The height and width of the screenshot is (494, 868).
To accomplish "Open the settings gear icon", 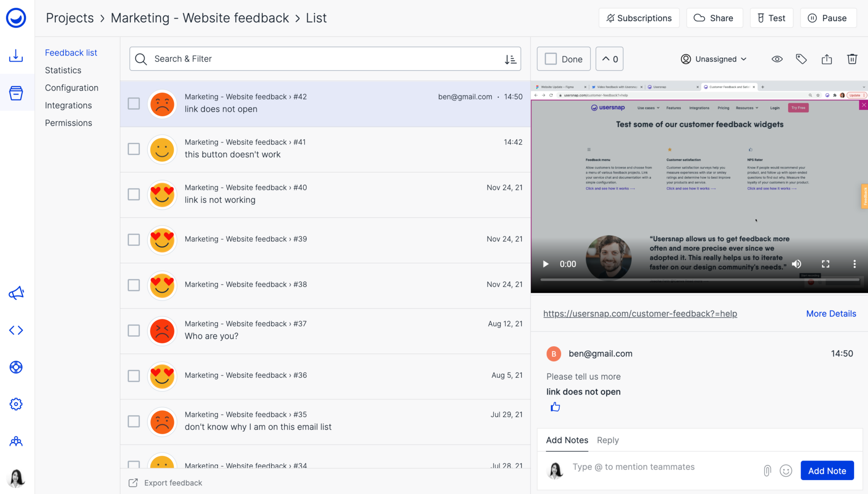I will tap(16, 404).
